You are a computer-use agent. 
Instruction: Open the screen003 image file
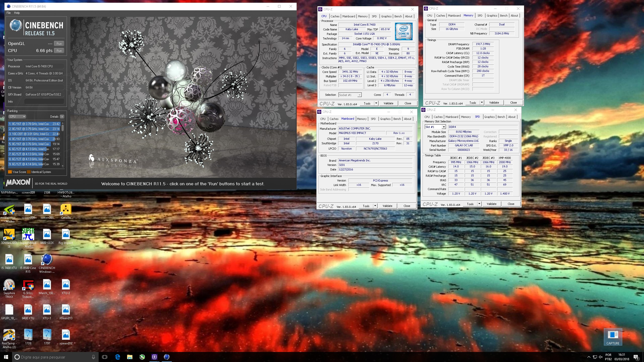click(x=47, y=209)
